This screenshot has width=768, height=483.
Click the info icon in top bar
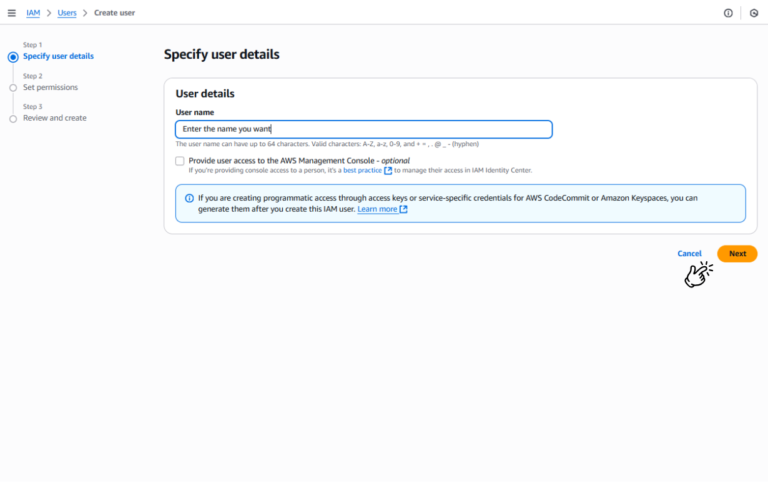728,13
